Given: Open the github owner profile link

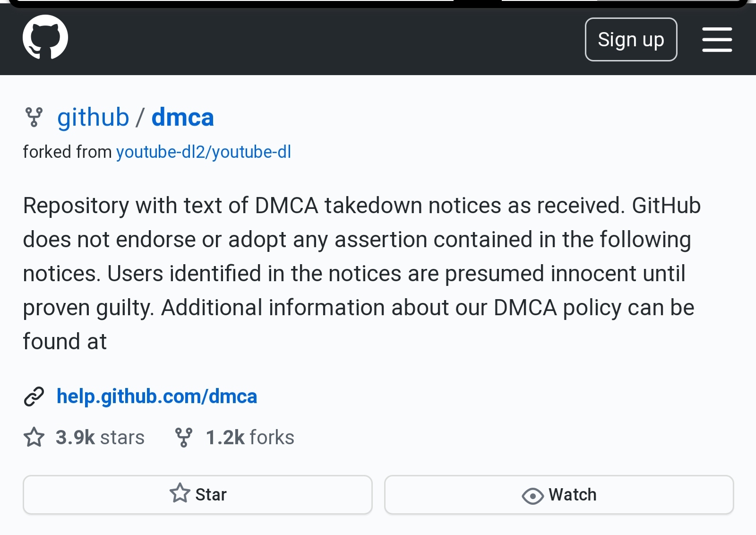Looking at the screenshot, I should (93, 117).
